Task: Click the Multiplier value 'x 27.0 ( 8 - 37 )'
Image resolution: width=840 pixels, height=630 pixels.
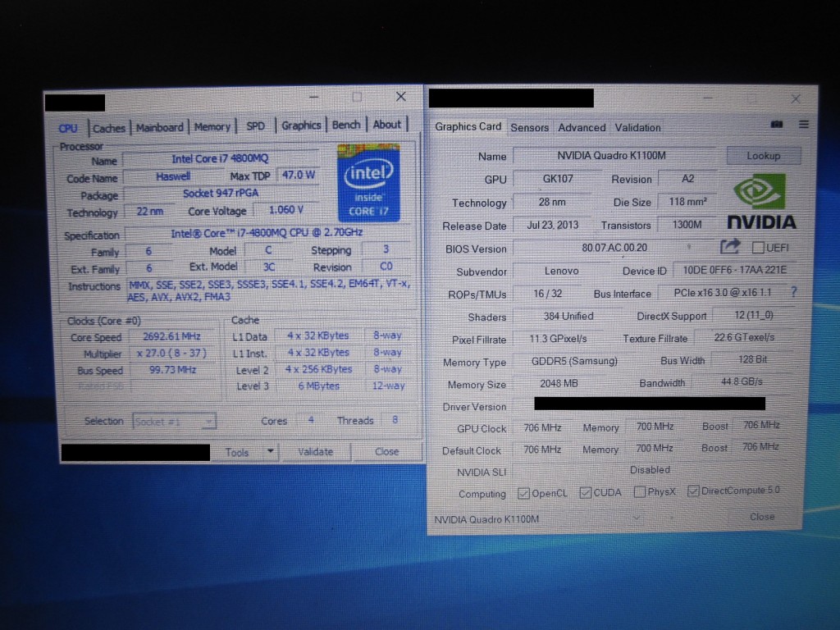Action: (x=171, y=354)
